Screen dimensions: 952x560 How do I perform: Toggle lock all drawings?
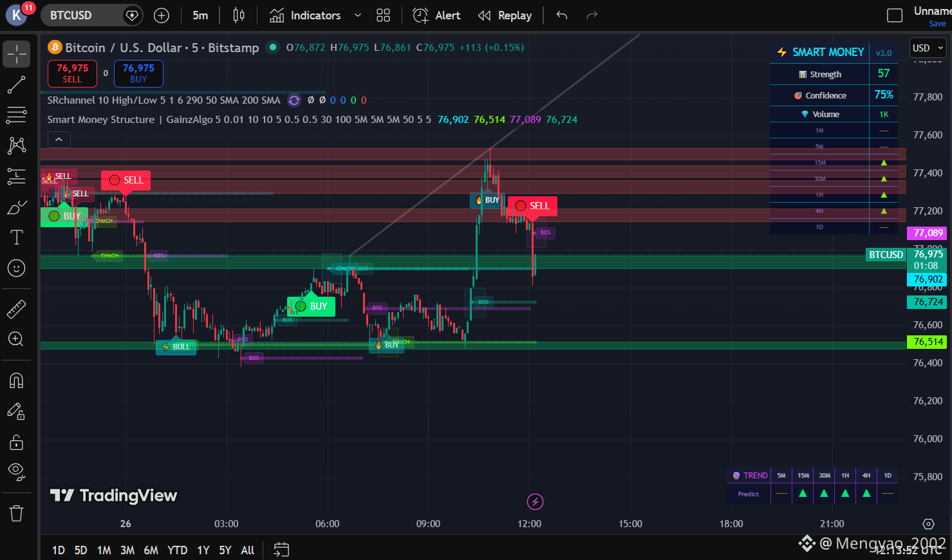coord(16,442)
